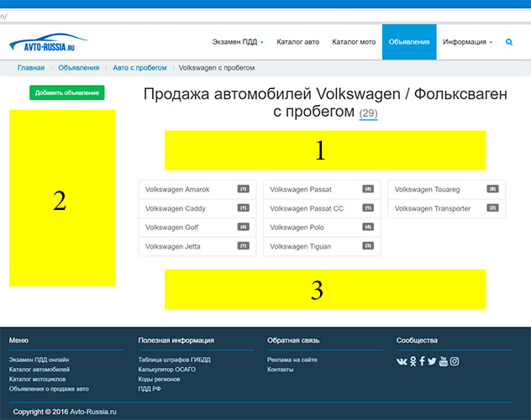The image size is (531, 420).
Task: Open the Facebook community icon
Action: (x=422, y=361)
